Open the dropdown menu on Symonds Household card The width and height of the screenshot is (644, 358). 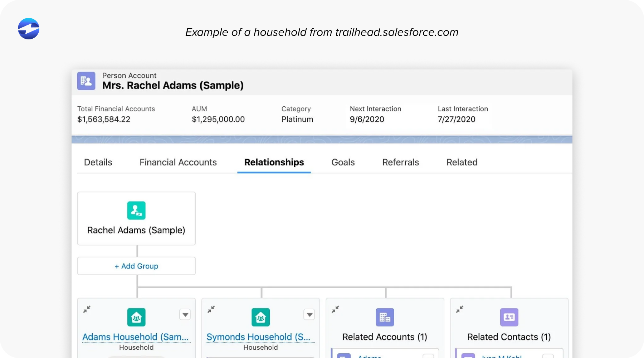(x=309, y=315)
